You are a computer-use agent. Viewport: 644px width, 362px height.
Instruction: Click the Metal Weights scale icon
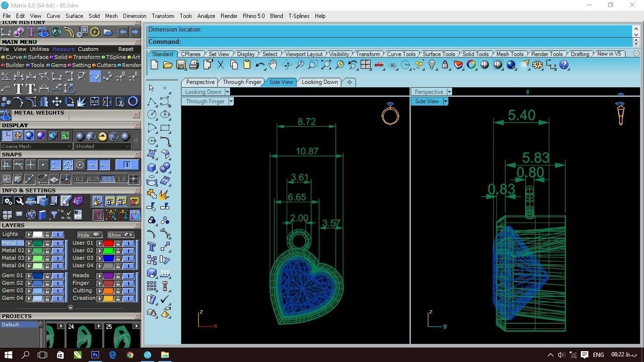click(6, 115)
